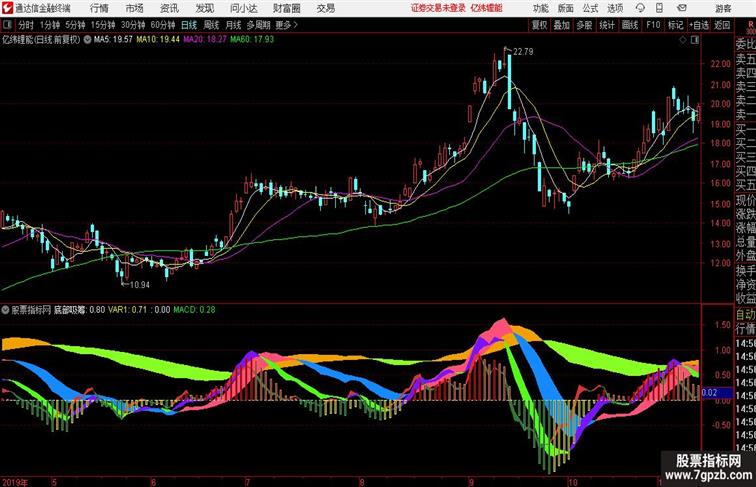Click the 证券交易未登录 login link
The height and width of the screenshot is (487, 756).
pyautogui.click(x=438, y=8)
